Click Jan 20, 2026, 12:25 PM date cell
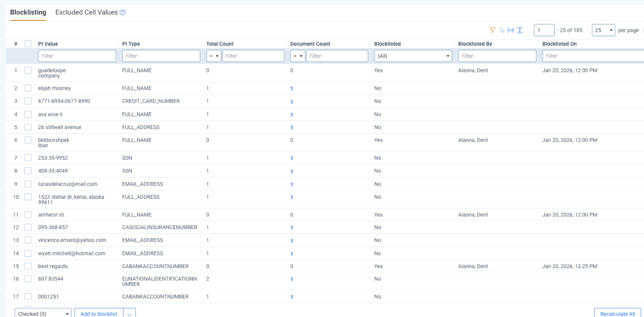This screenshot has width=644, height=317. [x=570, y=266]
